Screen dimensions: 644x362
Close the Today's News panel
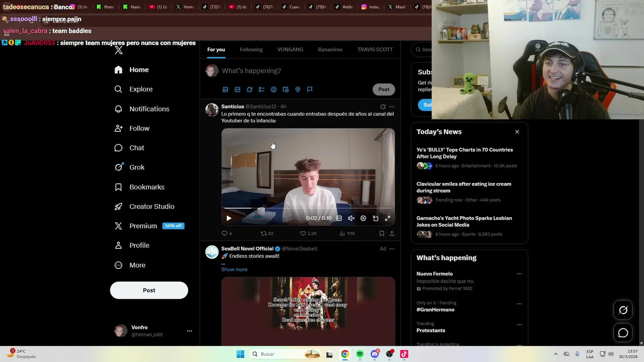click(x=517, y=132)
